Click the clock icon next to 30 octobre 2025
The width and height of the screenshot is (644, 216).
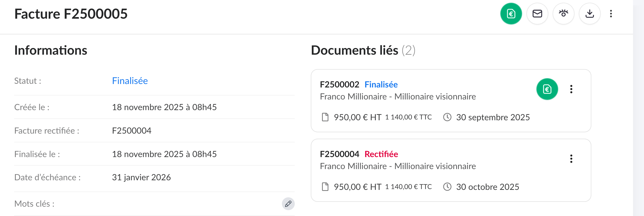(x=447, y=187)
